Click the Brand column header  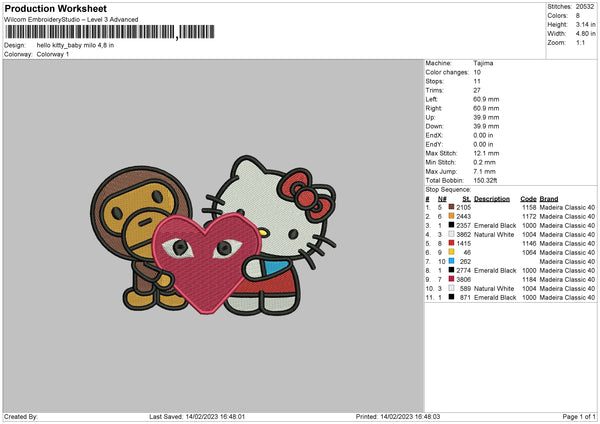click(x=548, y=198)
